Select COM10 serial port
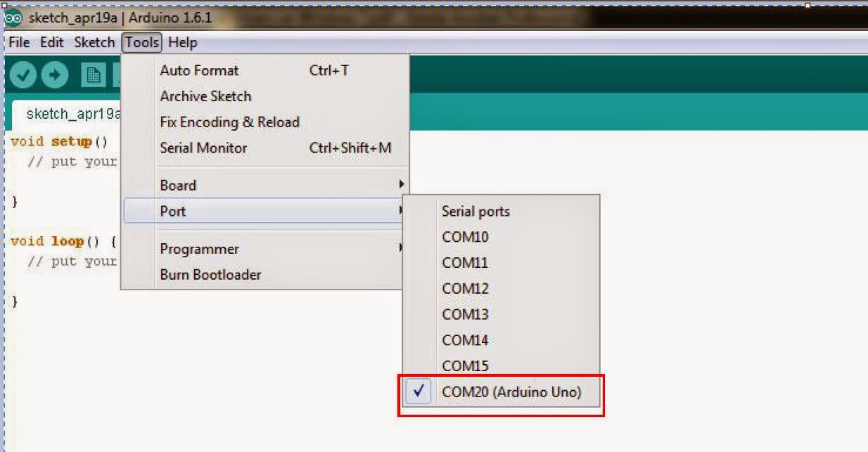Image resolution: width=868 pixels, height=452 pixels. click(502, 237)
